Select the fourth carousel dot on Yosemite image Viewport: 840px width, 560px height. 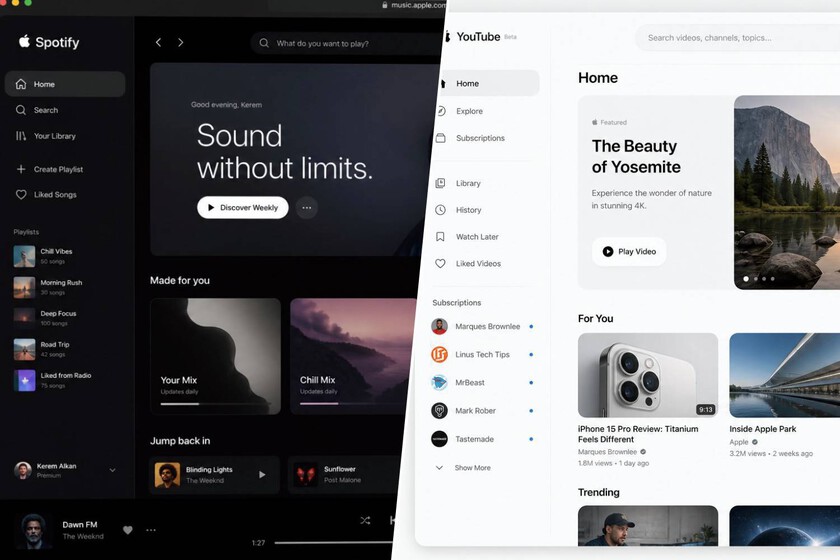click(772, 279)
